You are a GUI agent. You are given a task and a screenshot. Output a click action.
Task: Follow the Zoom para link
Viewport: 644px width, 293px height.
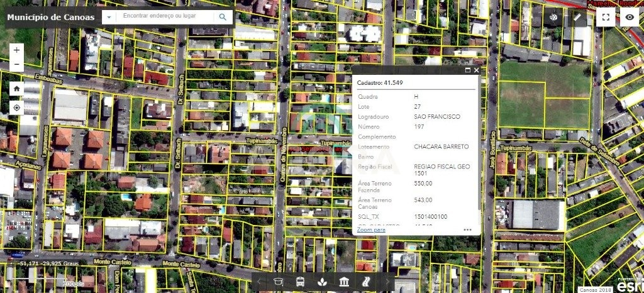pyautogui.click(x=371, y=229)
